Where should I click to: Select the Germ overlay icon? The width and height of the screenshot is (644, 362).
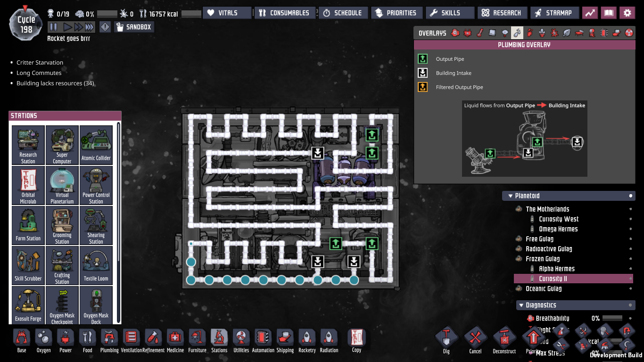[554, 33]
